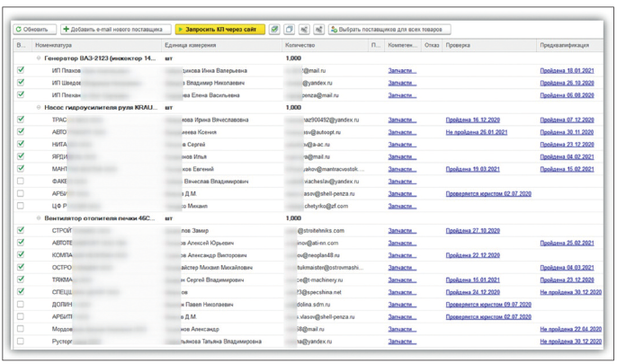The width and height of the screenshot is (617, 364).
Task: Open Предквалификация link Не пройдена 22.04.2020
Action: 570,330
